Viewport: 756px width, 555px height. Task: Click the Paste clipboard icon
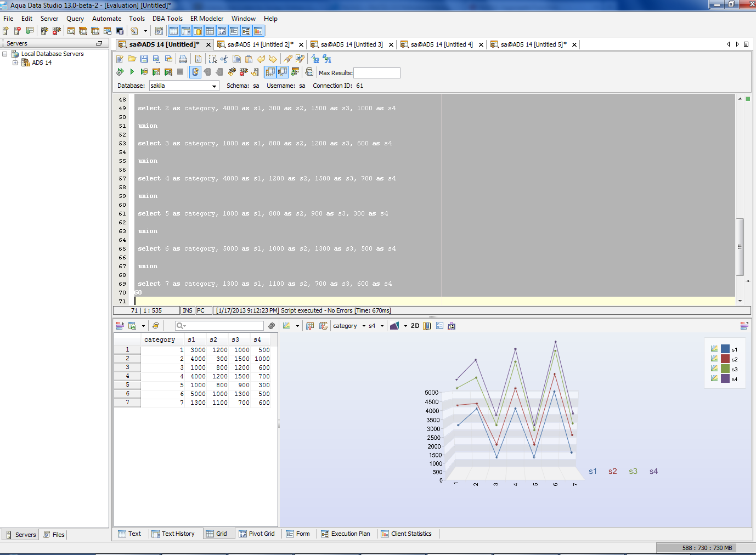click(249, 59)
